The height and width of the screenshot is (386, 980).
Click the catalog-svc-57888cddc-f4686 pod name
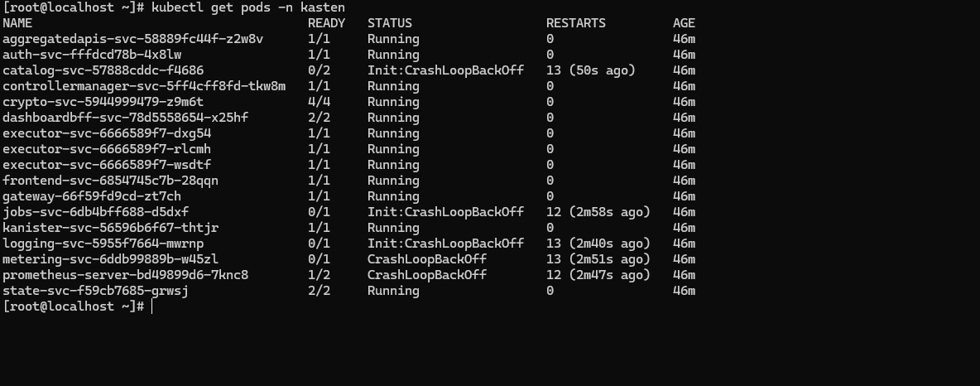(103, 70)
